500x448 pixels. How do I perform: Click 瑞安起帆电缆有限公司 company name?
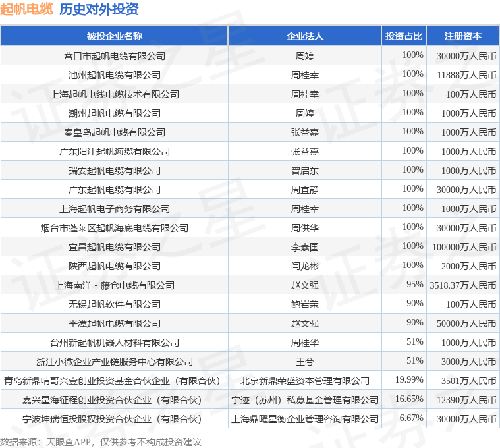coord(115,171)
